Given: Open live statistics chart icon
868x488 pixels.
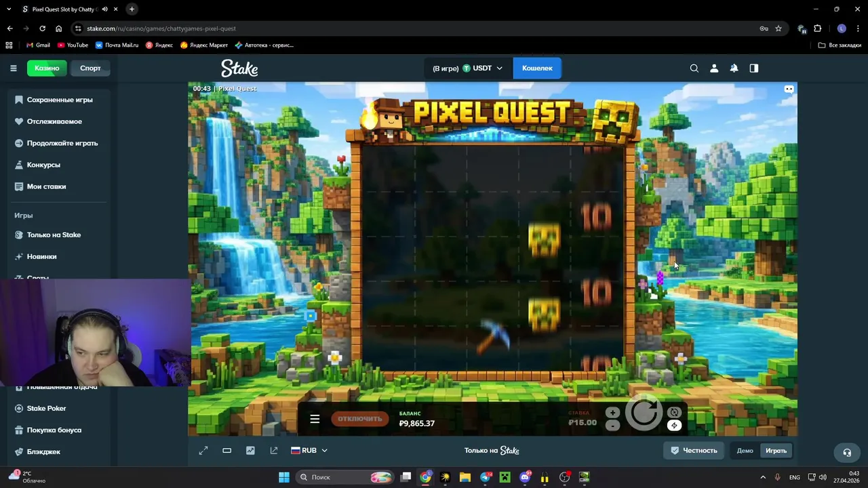Looking at the screenshot, I should point(250,451).
